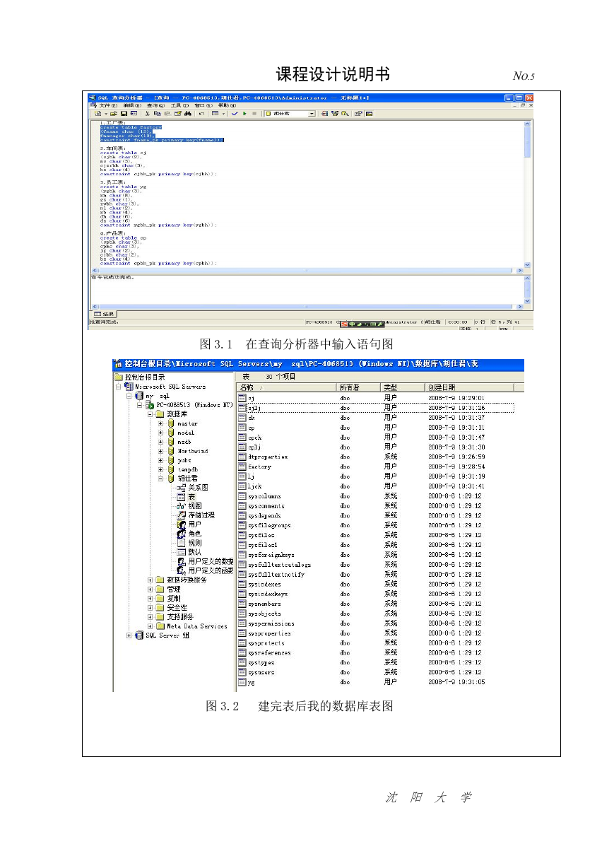
Task: Select the 用户 users node in tree
Action: [x=189, y=524]
